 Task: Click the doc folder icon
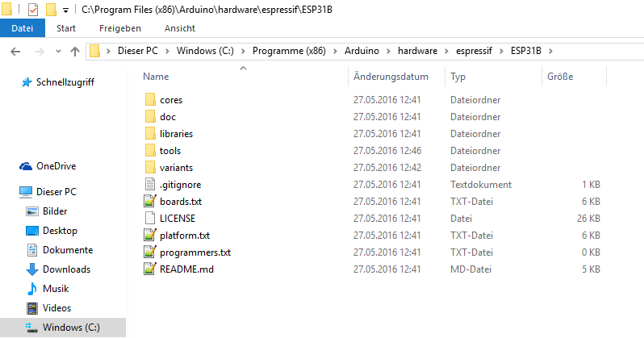click(150, 117)
